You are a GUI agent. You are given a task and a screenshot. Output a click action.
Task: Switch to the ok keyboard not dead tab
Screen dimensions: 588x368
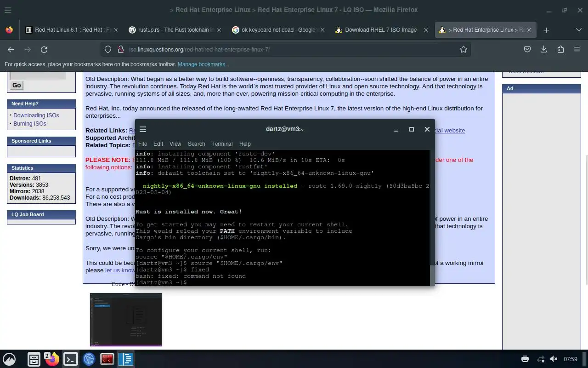tap(278, 30)
